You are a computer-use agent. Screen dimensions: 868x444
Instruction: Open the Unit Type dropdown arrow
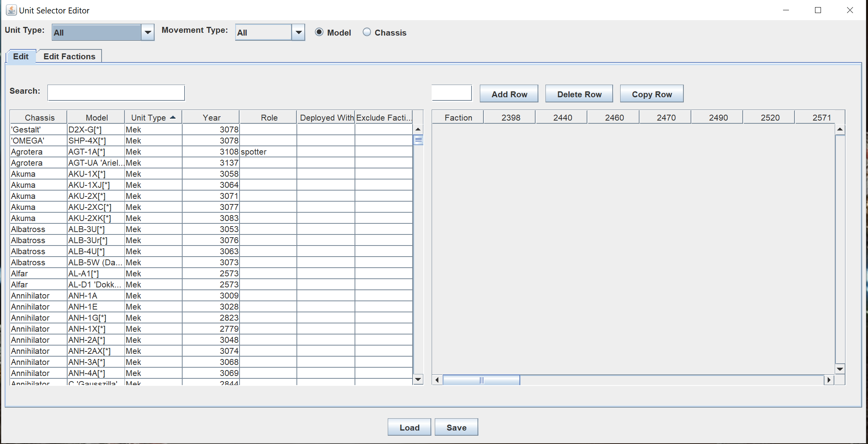[x=148, y=32]
